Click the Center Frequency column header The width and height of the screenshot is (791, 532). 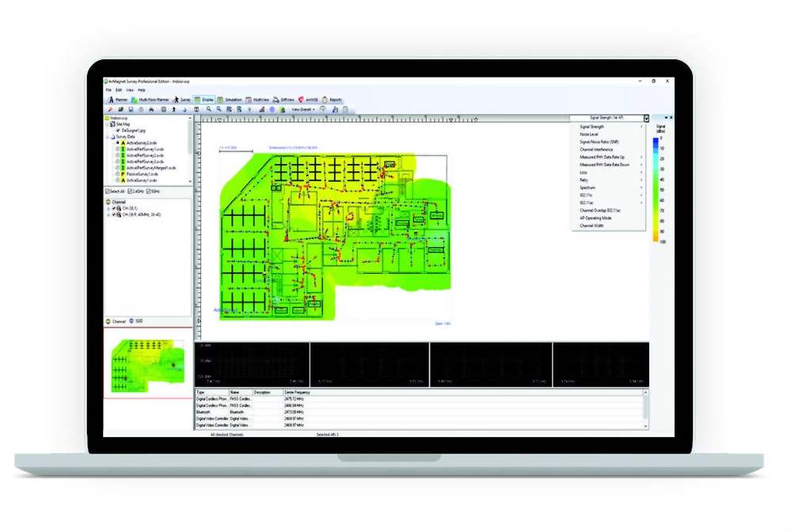[297, 392]
